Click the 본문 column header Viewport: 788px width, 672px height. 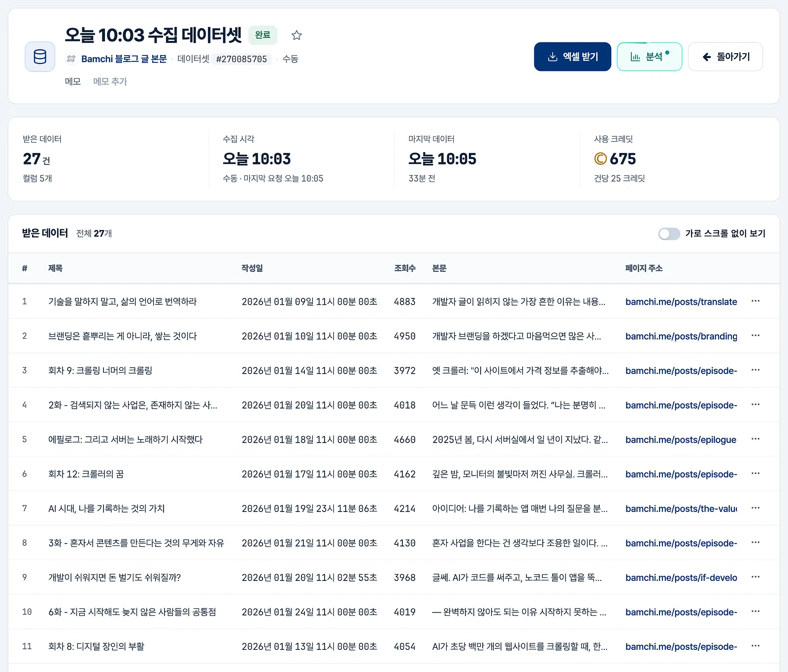(439, 268)
